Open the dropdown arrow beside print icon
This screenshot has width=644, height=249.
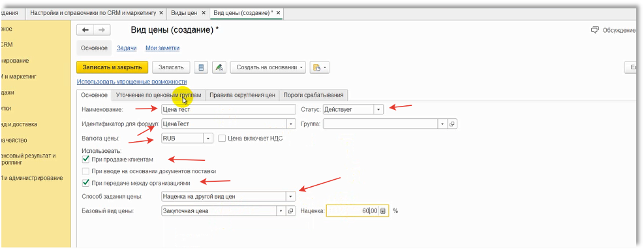tap(326, 67)
